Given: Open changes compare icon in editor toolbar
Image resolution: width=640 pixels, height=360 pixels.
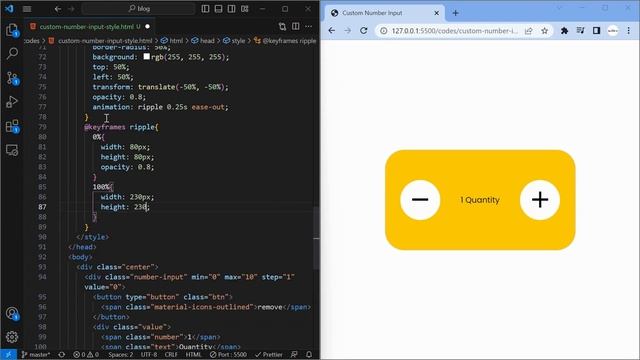Looking at the screenshot, I should tap(282, 27).
